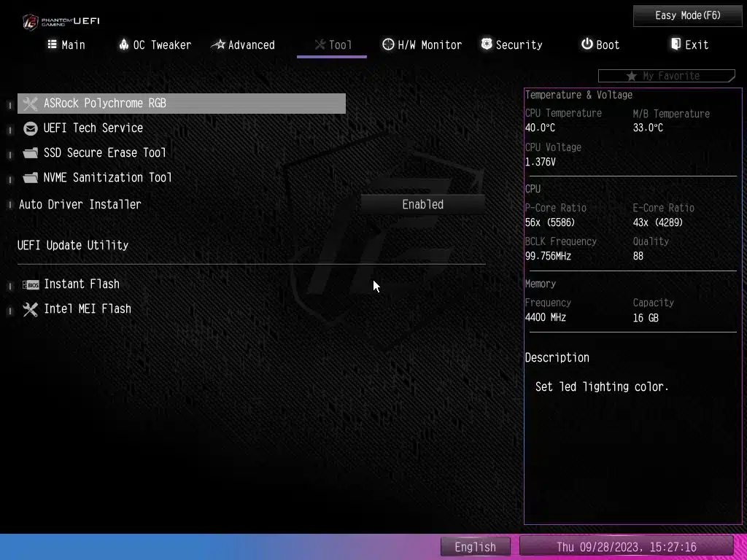Open the Instant Flash utility entry
This screenshot has width=747, height=560.
81,284
